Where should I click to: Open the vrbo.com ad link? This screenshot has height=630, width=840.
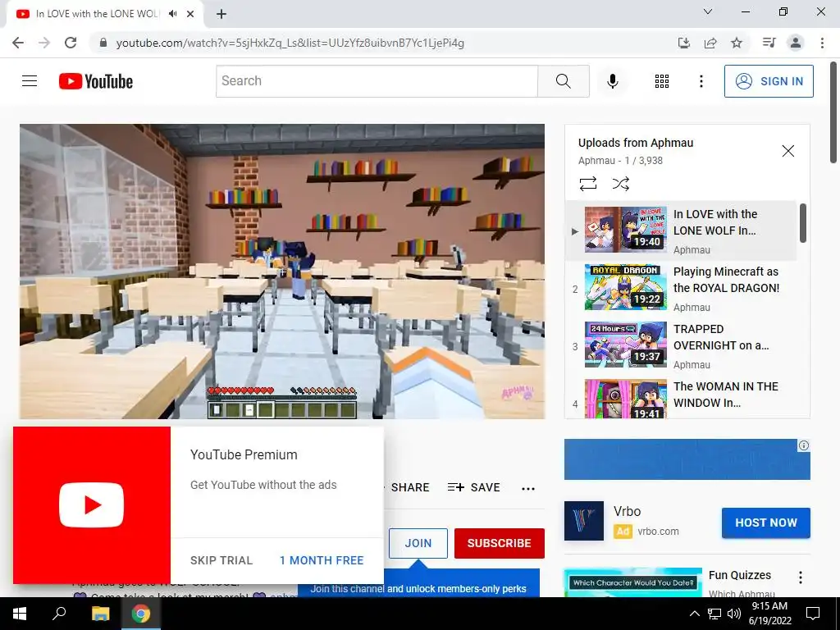(658, 532)
